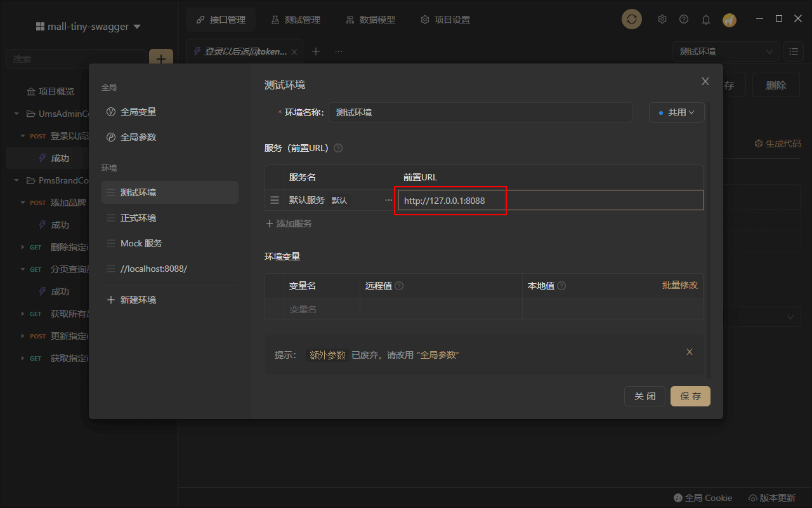812x508 pixels.
Task: Open the mall-tiny-swagger project dropdown
Action: pyautogui.click(x=88, y=27)
